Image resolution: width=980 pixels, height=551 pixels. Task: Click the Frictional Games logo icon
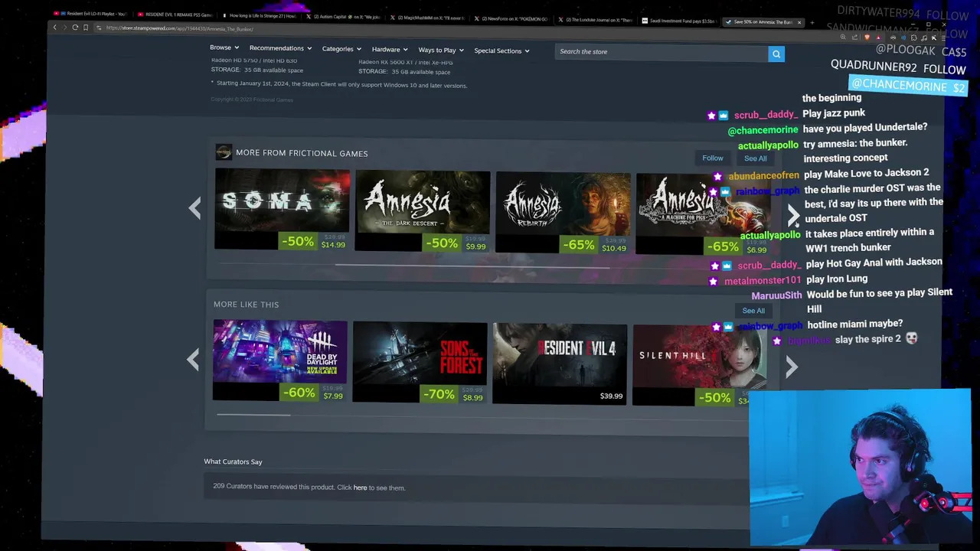click(x=223, y=152)
